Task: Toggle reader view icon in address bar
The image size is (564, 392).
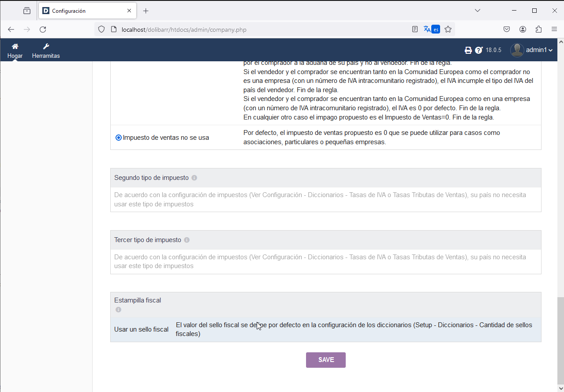Action: pos(415,30)
